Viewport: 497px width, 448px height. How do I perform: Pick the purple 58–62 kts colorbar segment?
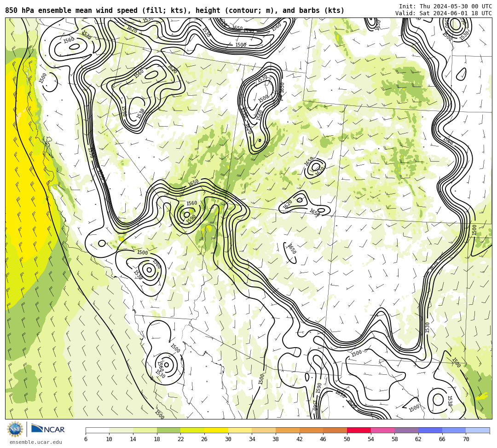(x=406, y=430)
